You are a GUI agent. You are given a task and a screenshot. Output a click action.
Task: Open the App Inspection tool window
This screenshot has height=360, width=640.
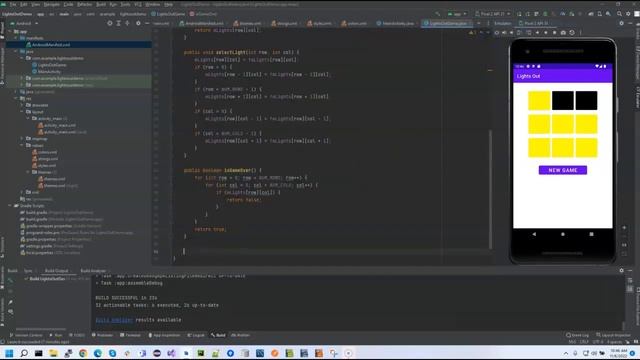tap(164, 335)
